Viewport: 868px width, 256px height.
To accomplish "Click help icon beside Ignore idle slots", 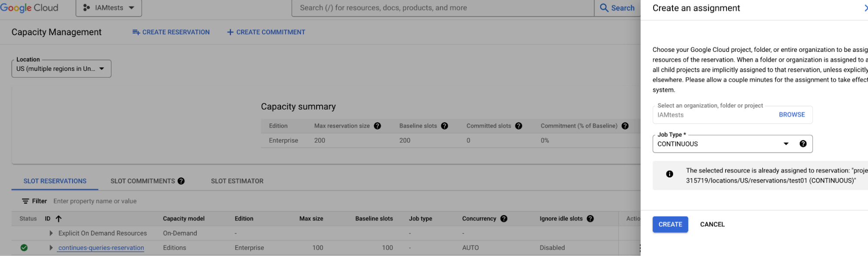I will [590, 219].
